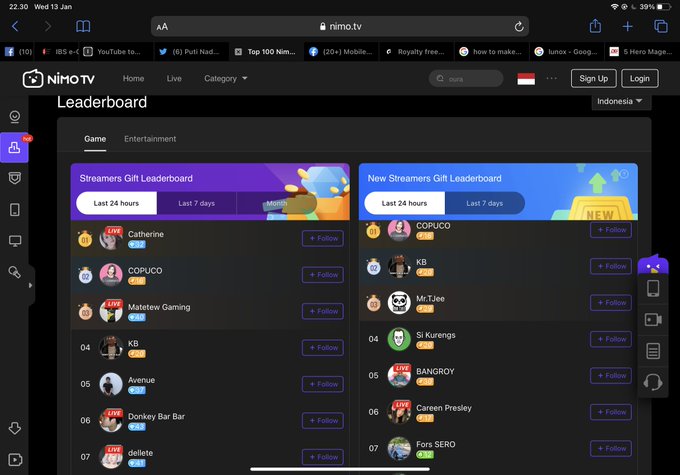Follow Matetew Gaming
The image size is (680, 475).
323,311
